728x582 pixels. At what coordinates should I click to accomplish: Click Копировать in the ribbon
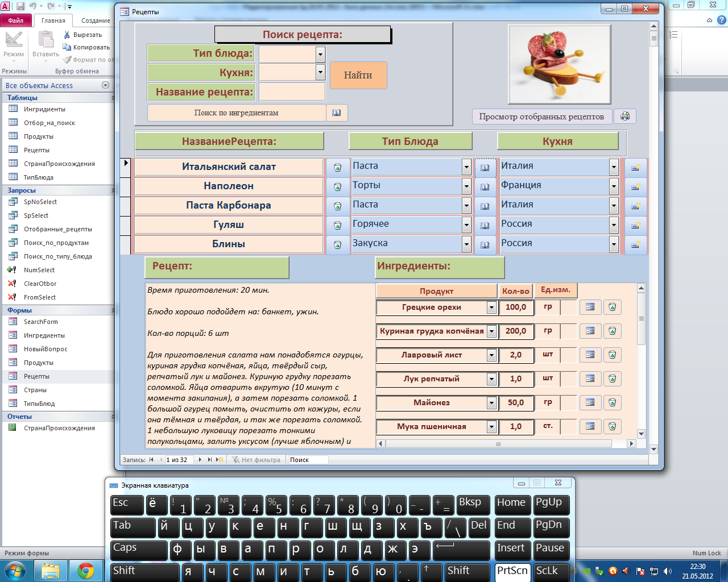(x=87, y=47)
